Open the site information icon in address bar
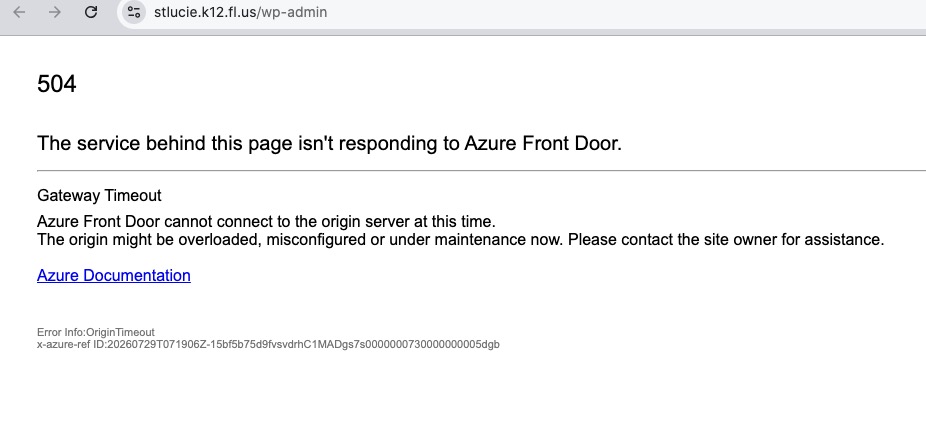This screenshot has height=427, width=926. 134,12
